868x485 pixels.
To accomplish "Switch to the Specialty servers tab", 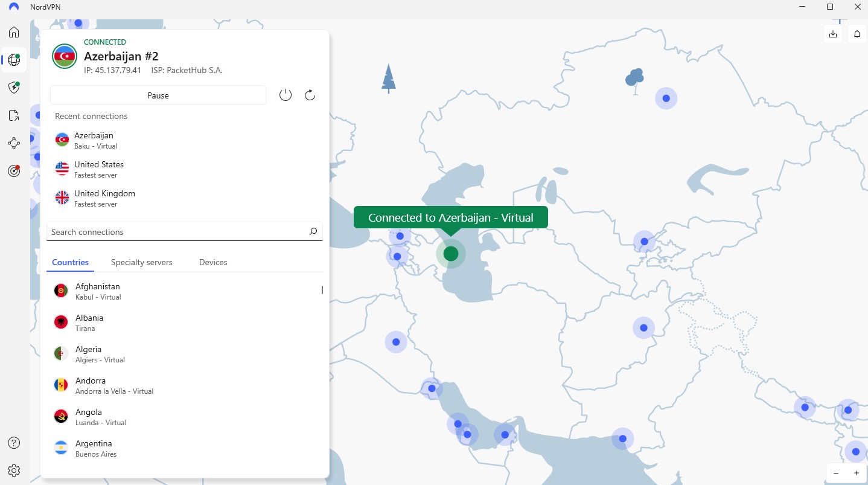I will pos(142,262).
